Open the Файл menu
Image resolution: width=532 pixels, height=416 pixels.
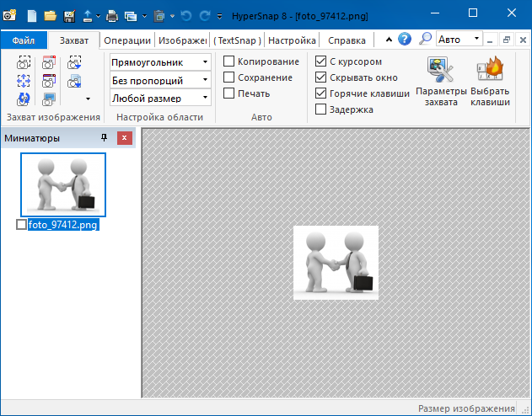[23, 40]
